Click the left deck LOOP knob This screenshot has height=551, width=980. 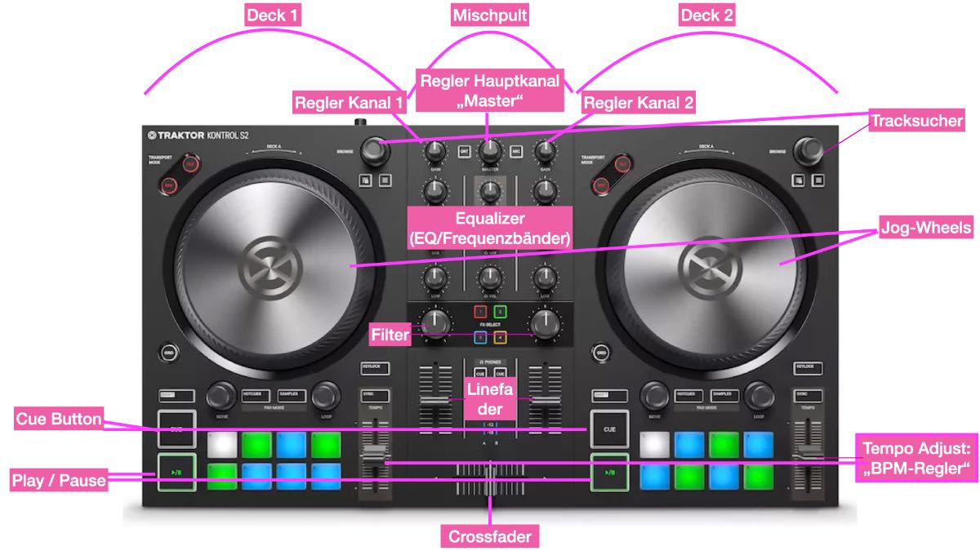(x=325, y=397)
